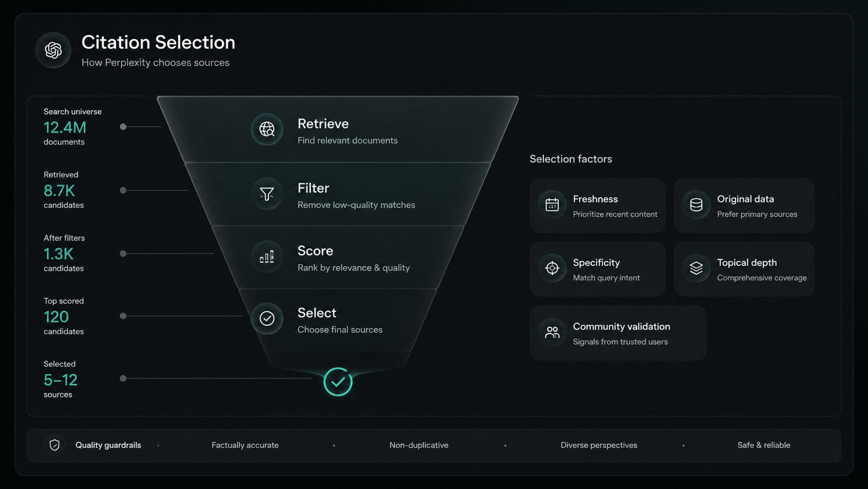Screen dimensions: 868x489
Task: Click the people icon in Community validation
Action: click(x=552, y=333)
